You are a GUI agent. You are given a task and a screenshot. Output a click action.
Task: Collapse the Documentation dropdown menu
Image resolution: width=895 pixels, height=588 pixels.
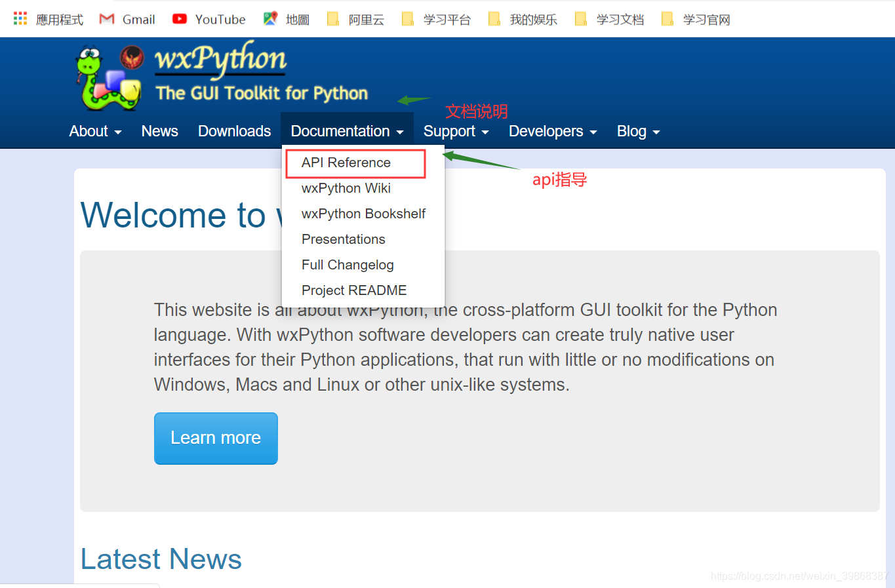click(x=347, y=131)
